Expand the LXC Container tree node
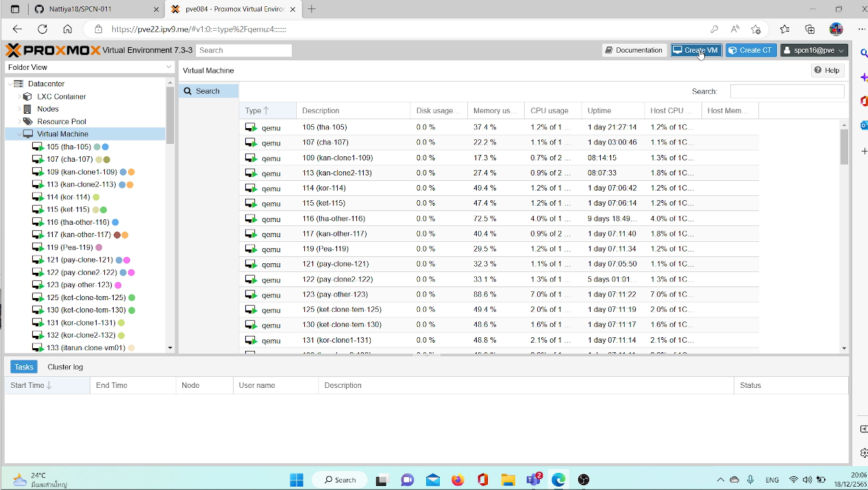This screenshot has width=868, height=490. coord(19,97)
